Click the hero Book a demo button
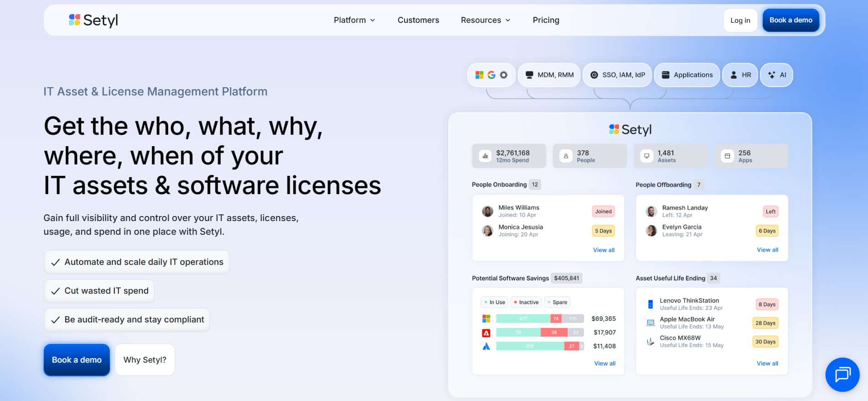The width and height of the screenshot is (868, 401). (x=77, y=360)
